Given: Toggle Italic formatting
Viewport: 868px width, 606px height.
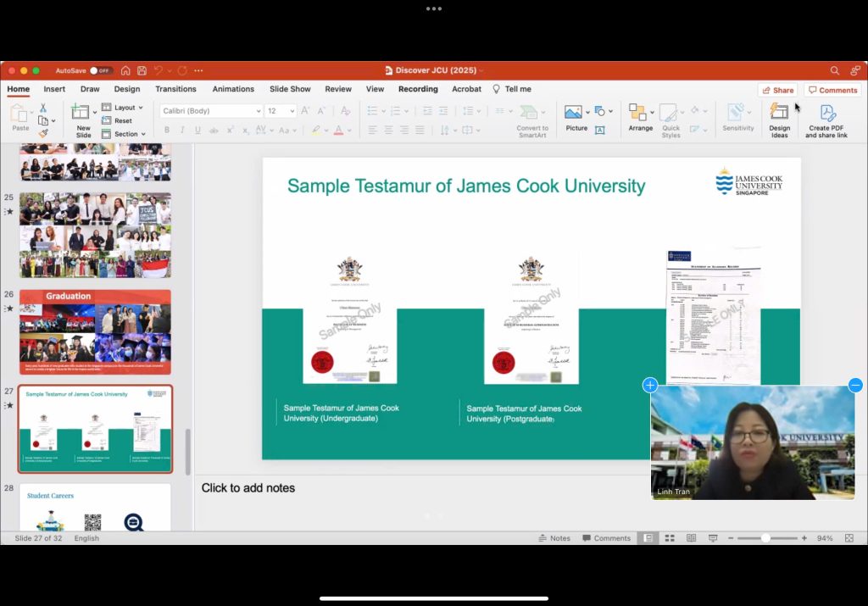Looking at the screenshot, I should click(182, 130).
